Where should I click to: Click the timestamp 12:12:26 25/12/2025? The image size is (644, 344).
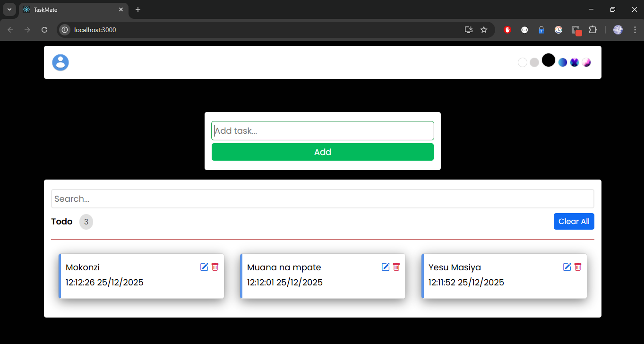click(104, 283)
